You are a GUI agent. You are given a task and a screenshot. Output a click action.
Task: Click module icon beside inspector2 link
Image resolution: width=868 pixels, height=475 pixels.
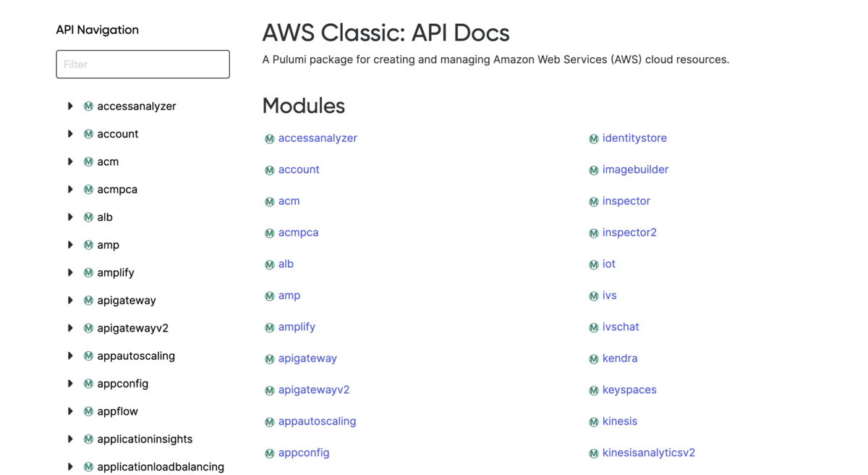point(593,233)
